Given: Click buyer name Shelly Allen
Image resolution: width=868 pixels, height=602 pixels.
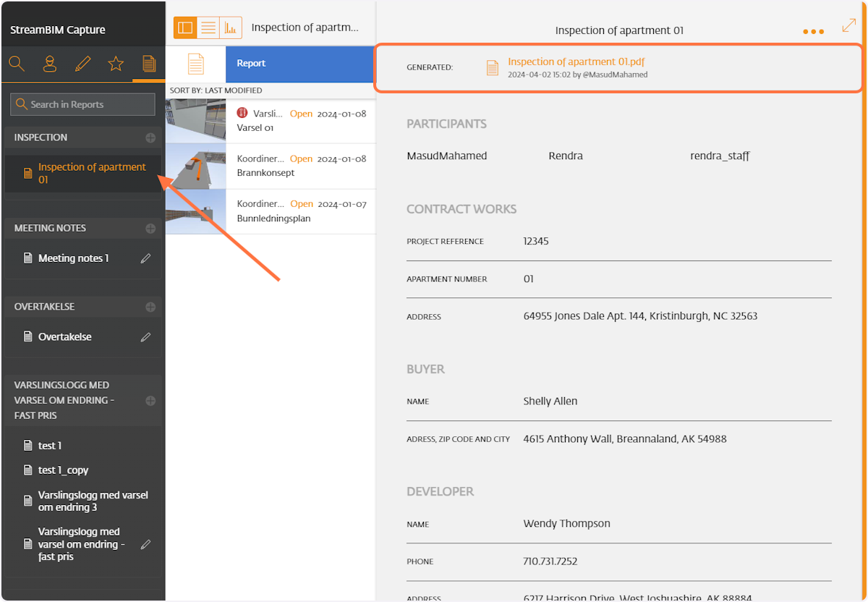Looking at the screenshot, I should (550, 401).
